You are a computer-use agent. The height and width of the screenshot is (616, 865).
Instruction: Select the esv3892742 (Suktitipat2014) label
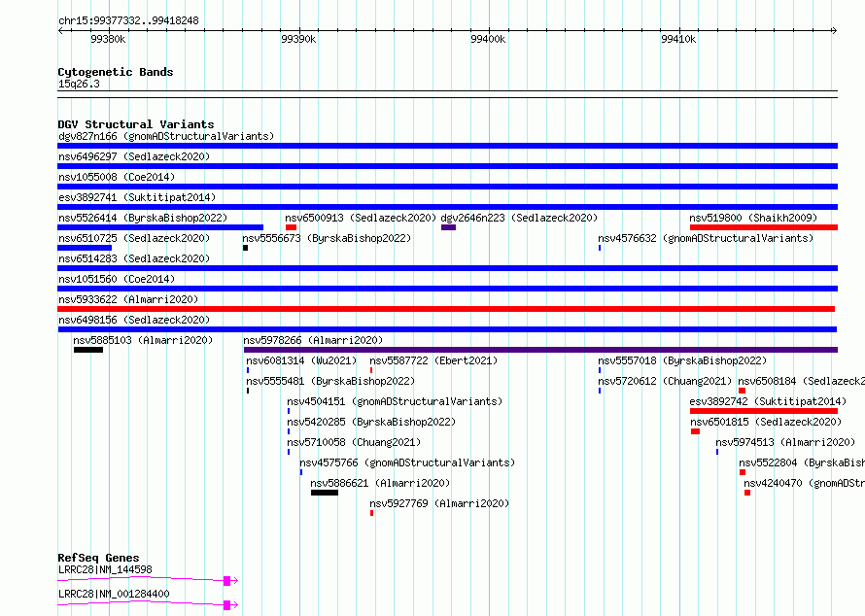tap(768, 401)
